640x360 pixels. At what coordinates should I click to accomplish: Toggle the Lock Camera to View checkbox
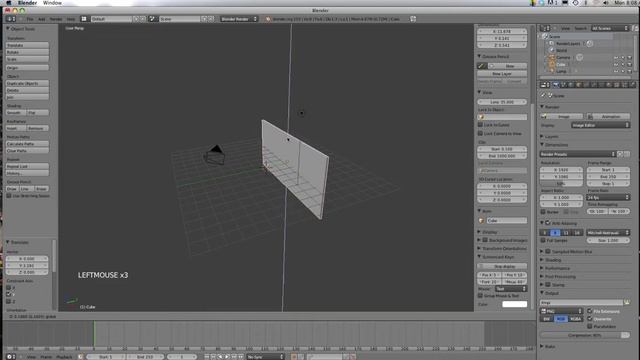tap(480, 133)
